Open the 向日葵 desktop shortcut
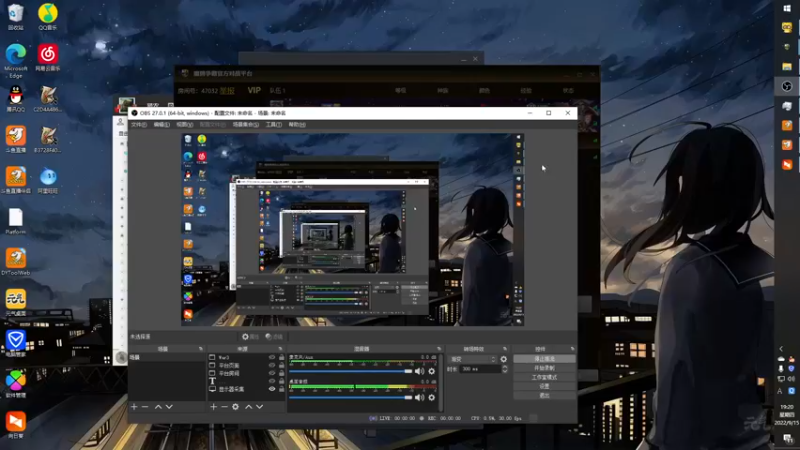This screenshot has height=450, width=800. [15, 425]
